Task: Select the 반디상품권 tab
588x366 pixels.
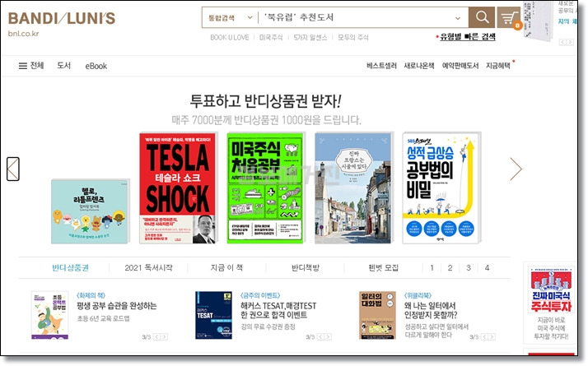Action: pyautogui.click(x=70, y=268)
